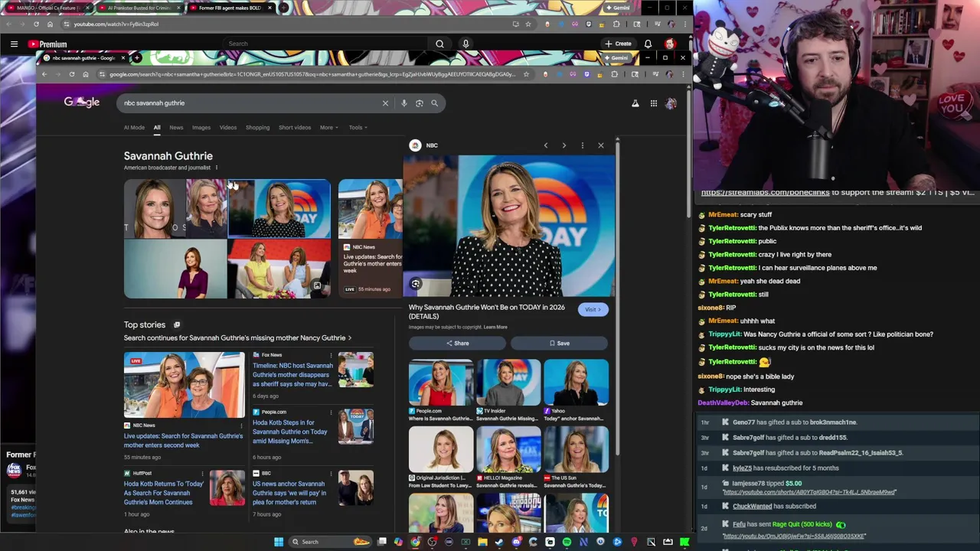Reload the Google search page
This screenshot has height=551, width=980.
pos(71,74)
